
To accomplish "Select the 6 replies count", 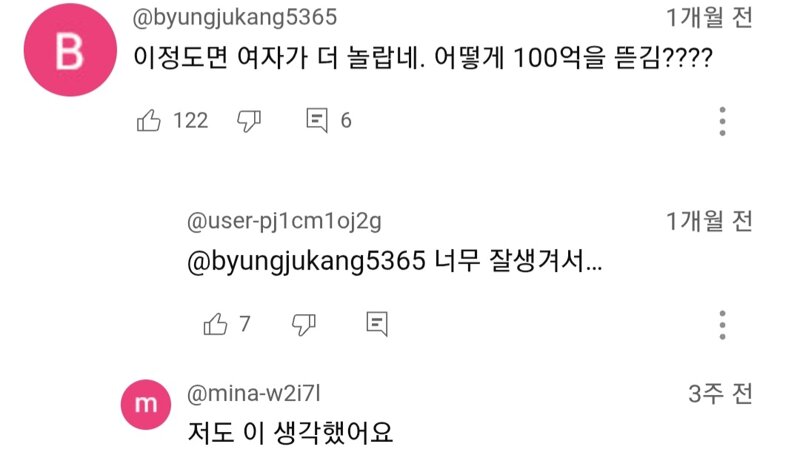I will point(346,121).
